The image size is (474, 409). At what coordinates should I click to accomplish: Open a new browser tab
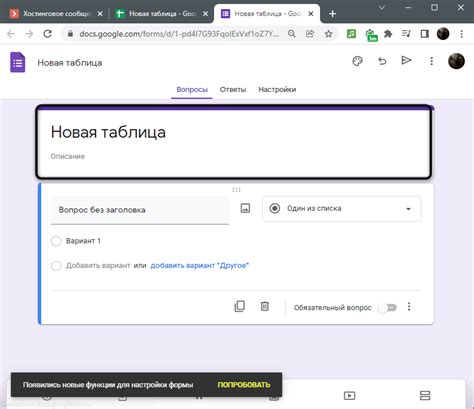pos(332,14)
